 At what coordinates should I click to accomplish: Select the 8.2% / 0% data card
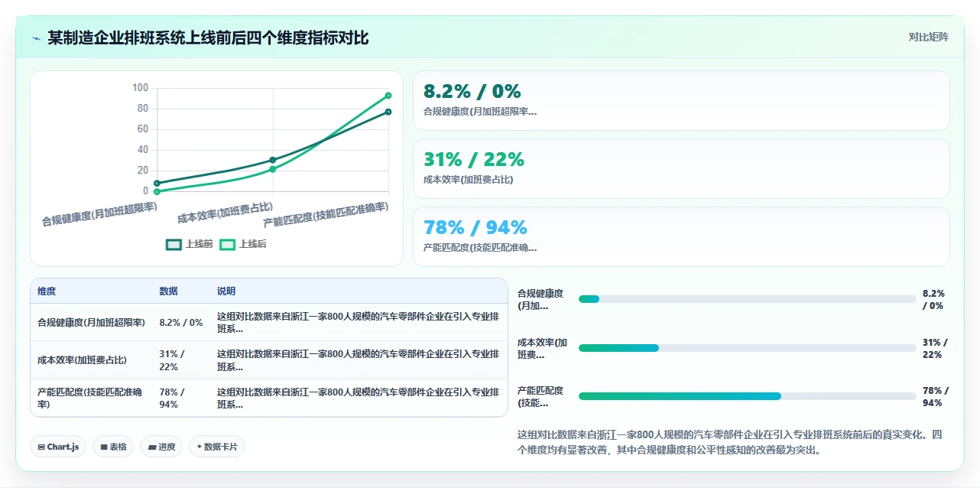681,101
